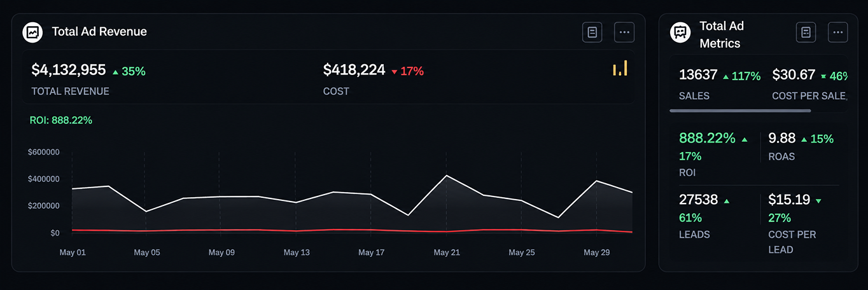The width and height of the screenshot is (868, 290).
Task: Click the Total Ad Metrics panel icon
Action: point(680,32)
